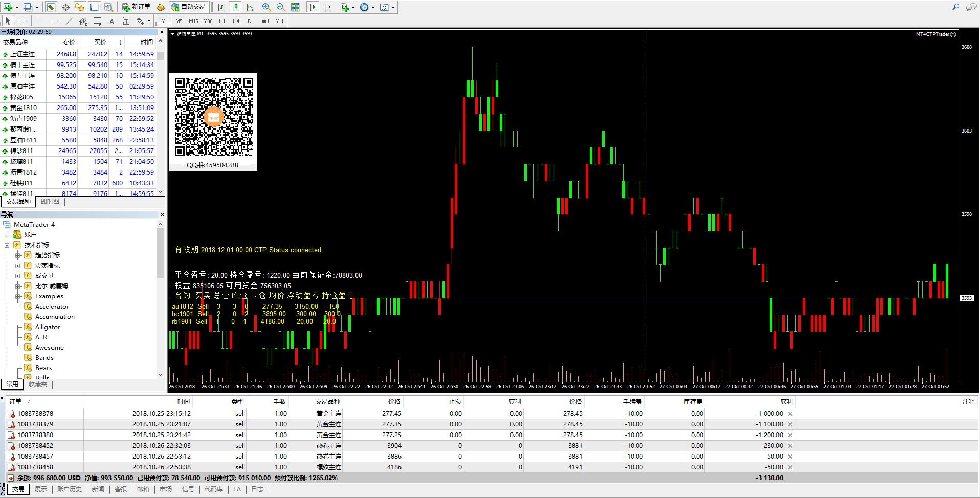This screenshot has width=980, height=498.
Task: Switch to line chart display
Action: (249, 7)
